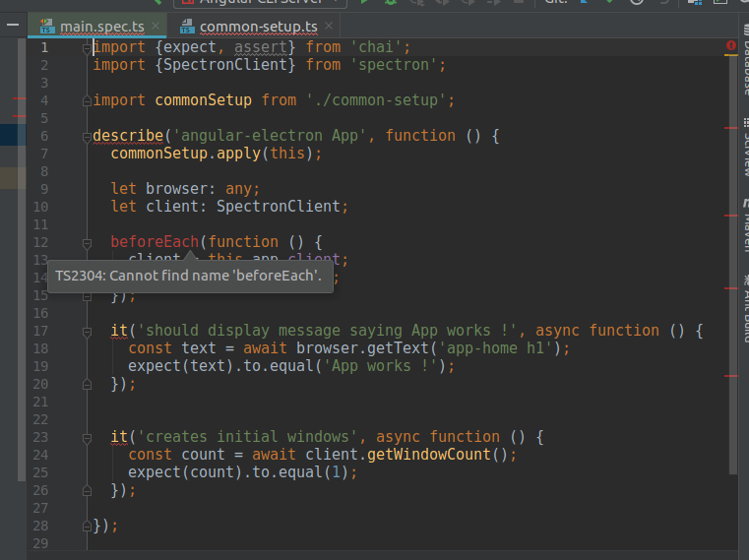Click 'getText' method on line 18
This screenshot has height=560, width=749.
(398, 348)
